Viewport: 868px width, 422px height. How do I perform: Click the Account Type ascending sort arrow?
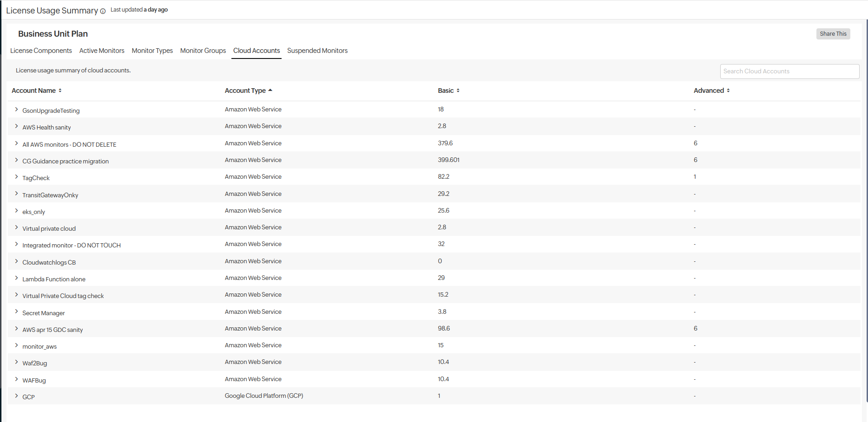pos(270,91)
